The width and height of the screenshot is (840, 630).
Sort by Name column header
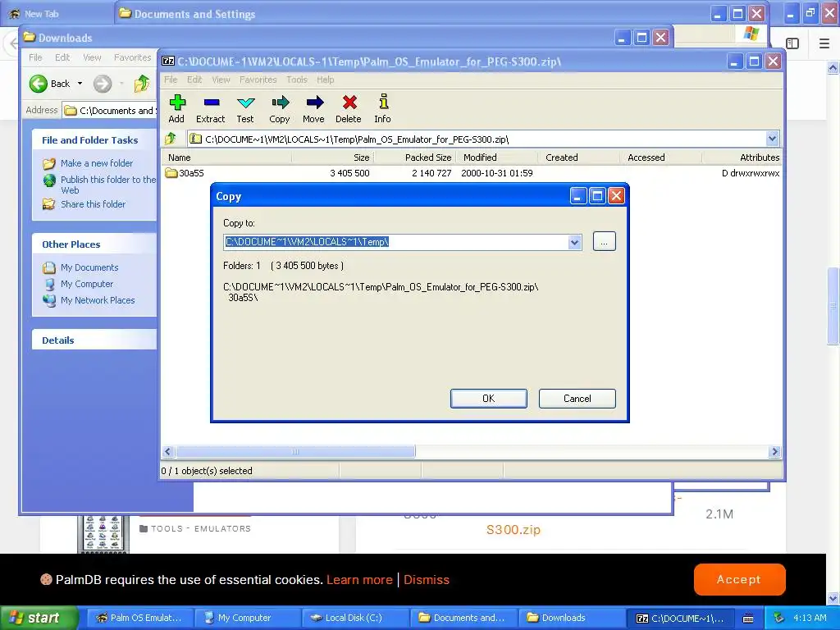click(x=226, y=157)
